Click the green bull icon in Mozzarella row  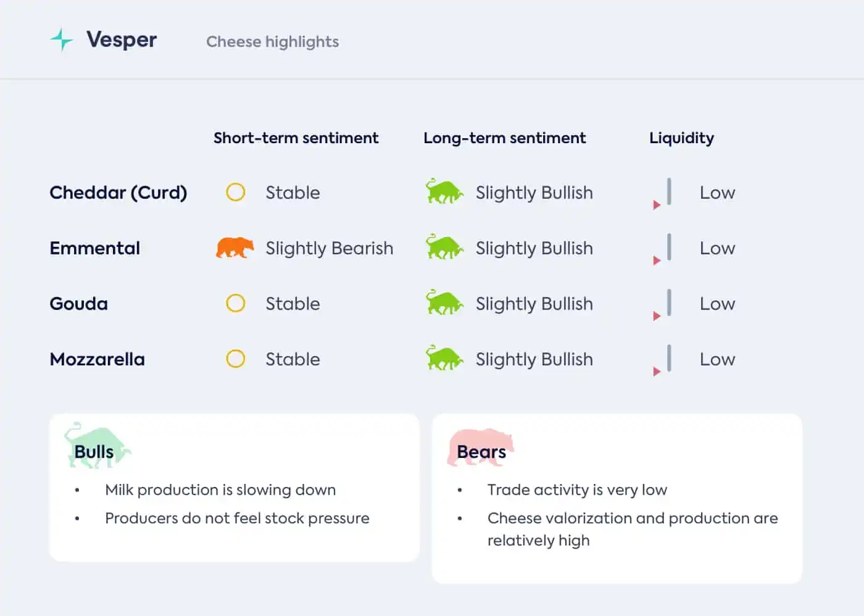pos(444,358)
